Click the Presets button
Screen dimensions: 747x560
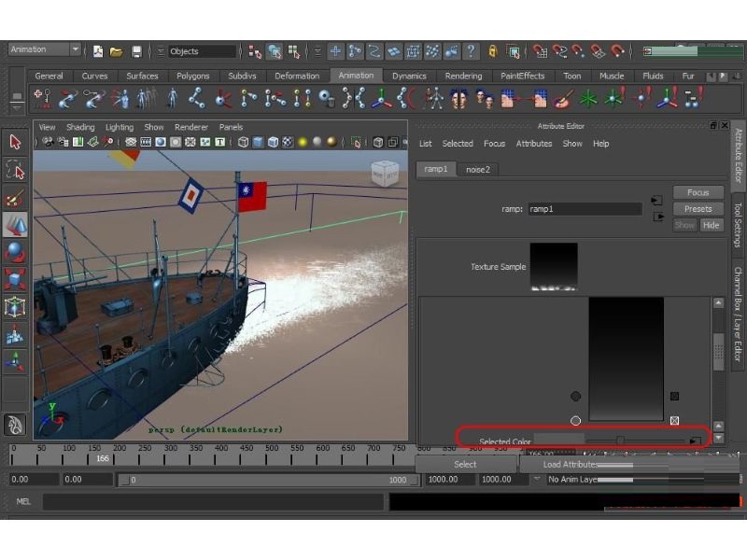click(698, 208)
